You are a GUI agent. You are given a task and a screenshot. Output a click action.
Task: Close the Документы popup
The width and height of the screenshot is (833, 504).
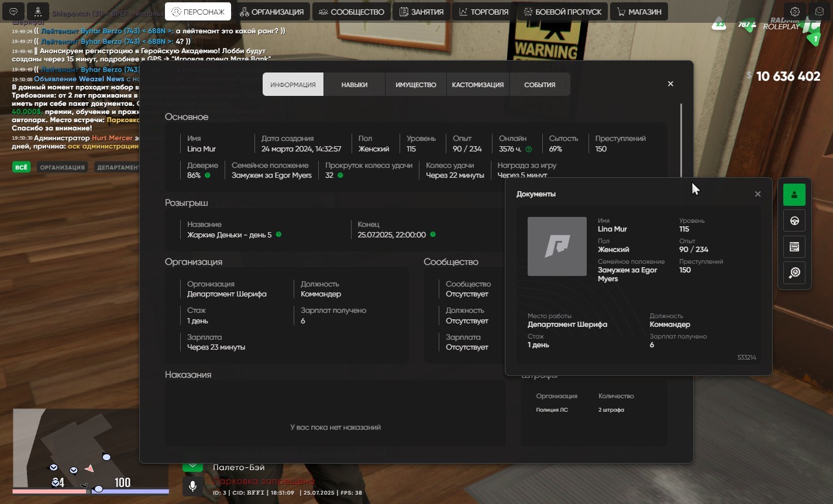tap(758, 194)
